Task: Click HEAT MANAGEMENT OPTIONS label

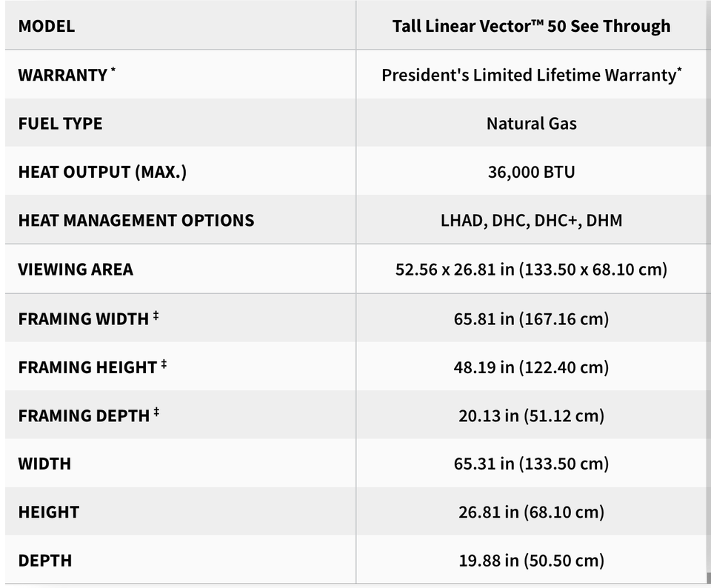Action: [136, 221]
